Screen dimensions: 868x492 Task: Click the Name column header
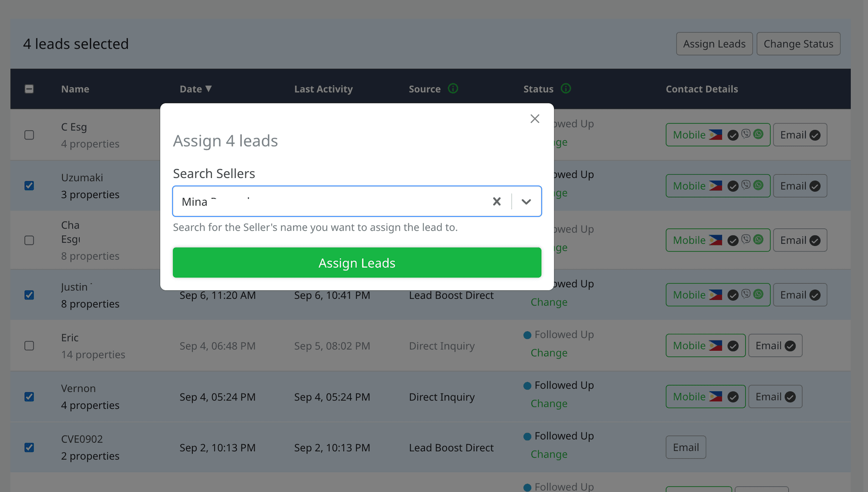[x=75, y=89]
